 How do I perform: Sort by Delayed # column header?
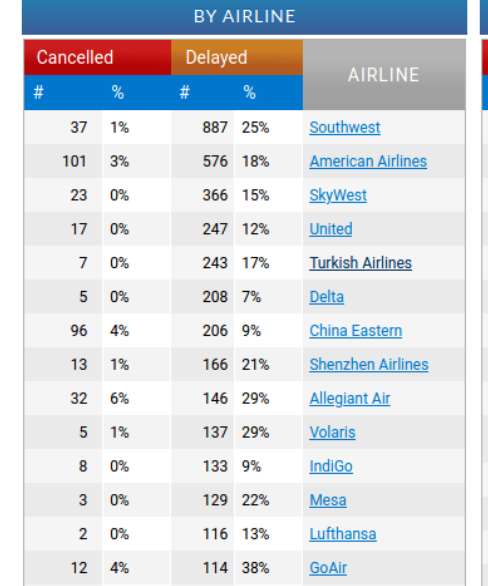point(184,92)
